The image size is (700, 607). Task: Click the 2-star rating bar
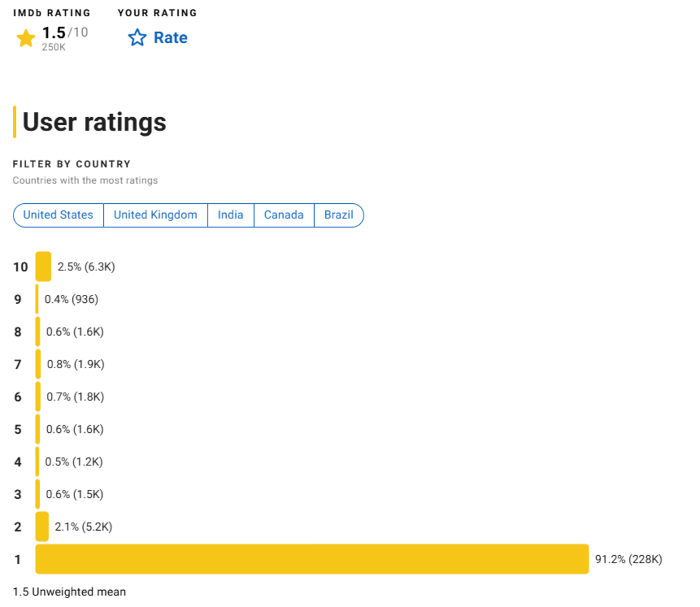[x=42, y=527]
